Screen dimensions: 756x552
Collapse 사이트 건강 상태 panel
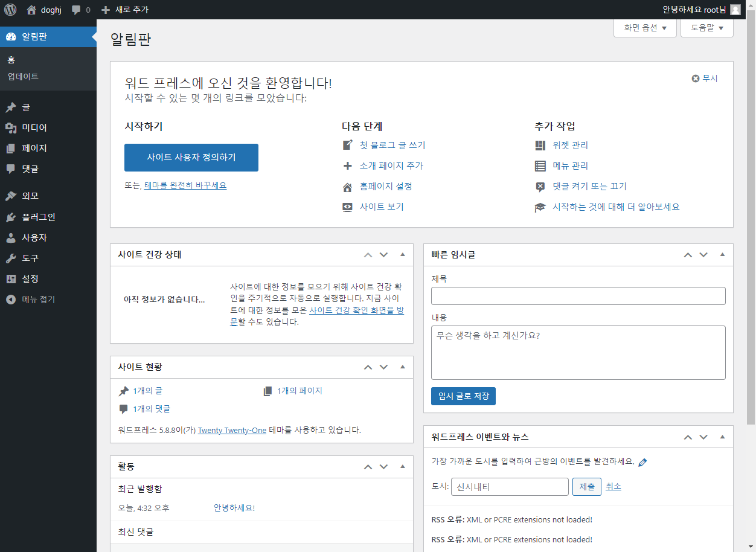pos(403,255)
